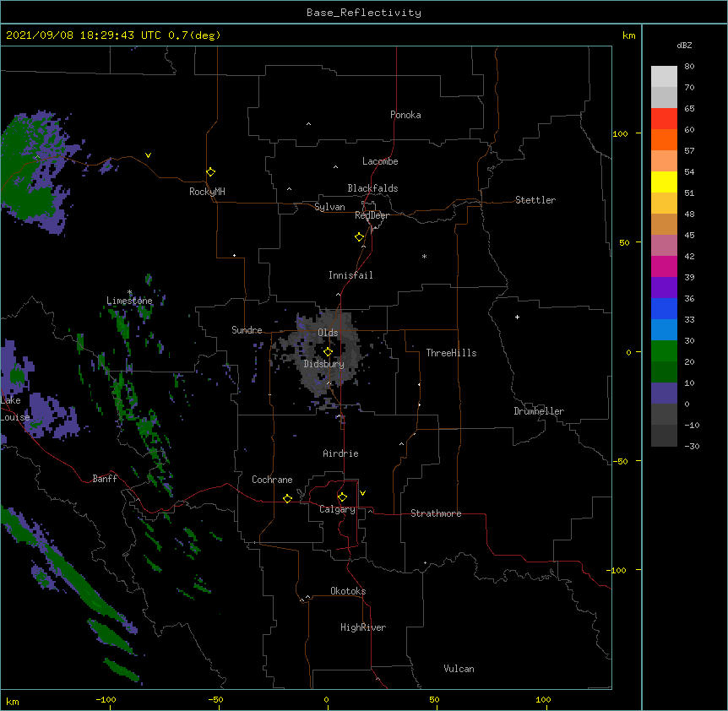
Task: Select the Cochrane town label
Action: pos(272,480)
